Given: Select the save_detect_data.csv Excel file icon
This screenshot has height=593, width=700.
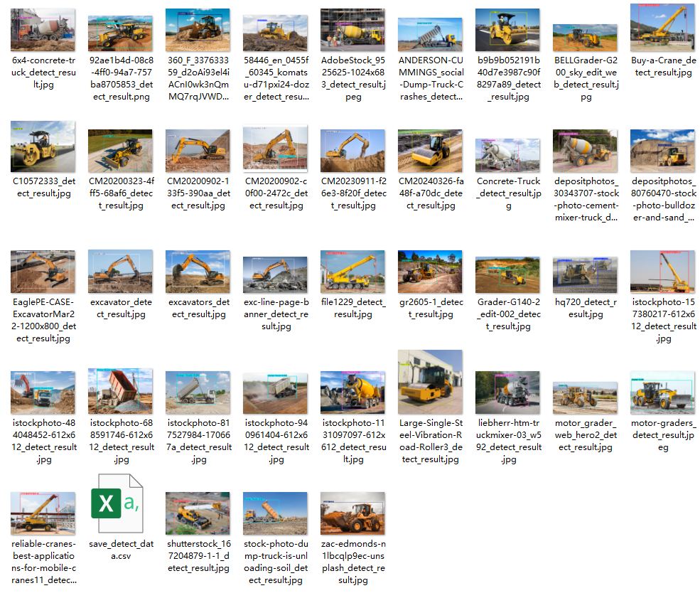Looking at the screenshot, I should point(117,503).
